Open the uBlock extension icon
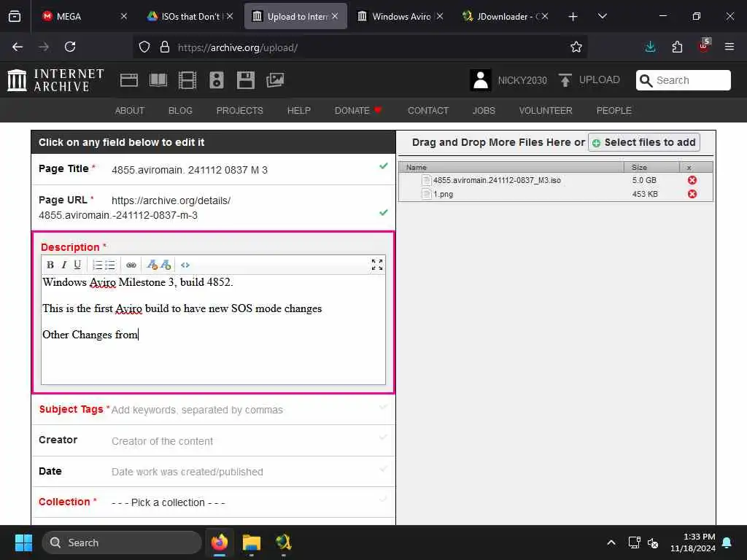The height and width of the screenshot is (560, 747). (x=704, y=46)
